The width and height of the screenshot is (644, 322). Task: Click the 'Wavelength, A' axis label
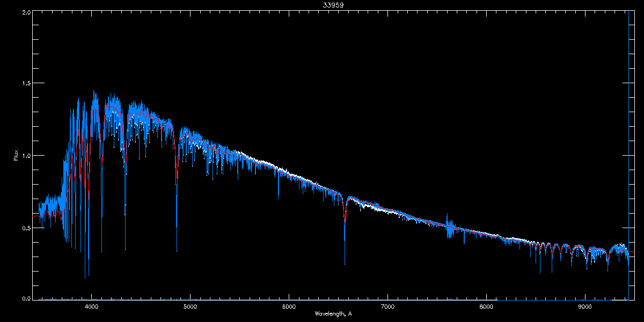(333, 313)
